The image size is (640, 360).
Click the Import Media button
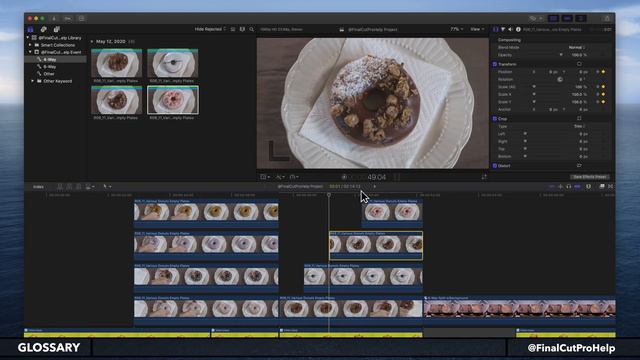(54, 18)
